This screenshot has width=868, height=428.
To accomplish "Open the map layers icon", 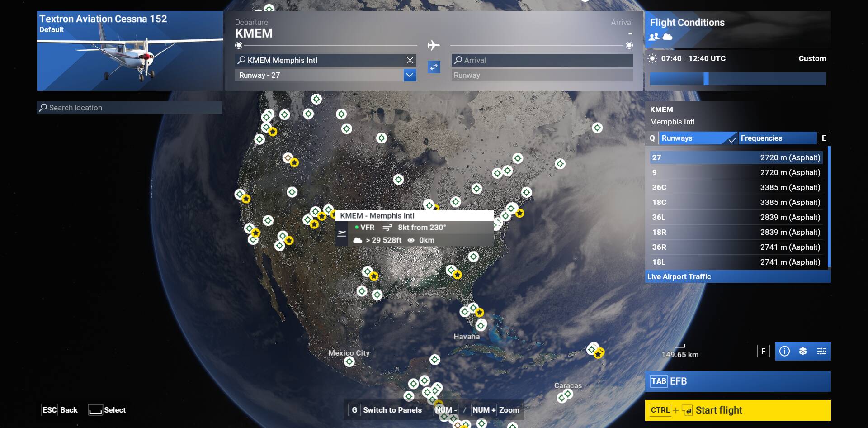I will pyautogui.click(x=802, y=351).
